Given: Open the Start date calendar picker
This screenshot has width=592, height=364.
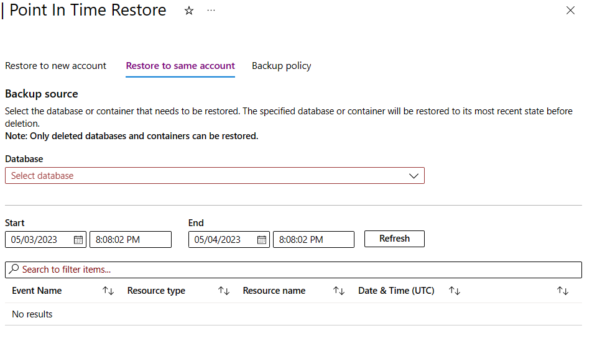Looking at the screenshot, I should (78, 240).
